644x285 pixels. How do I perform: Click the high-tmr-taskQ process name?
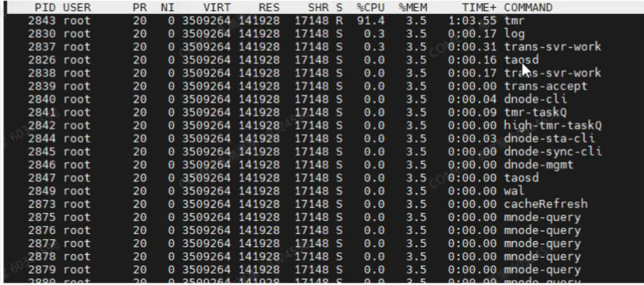553,125
